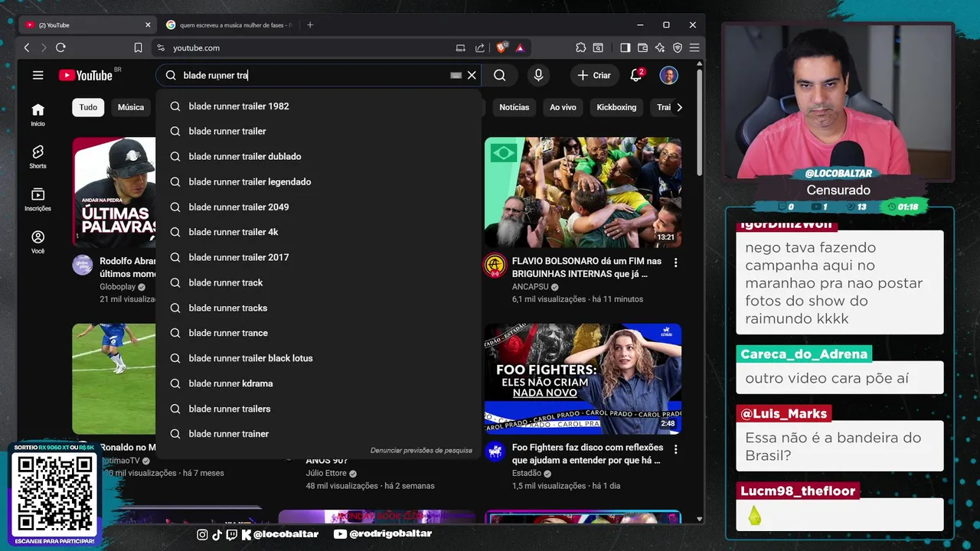The width and height of the screenshot is (980, 551).
Task: Choose suggestion 'blade runner trainer'
Action: 318,434
